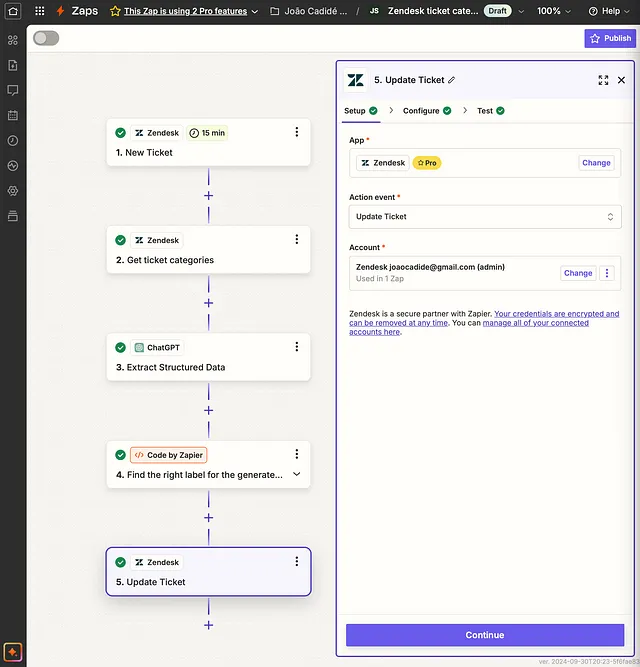Open the Action event dropdown
Image resolution: width=640 pixels, height=667 pixels.
coord(485,217)
